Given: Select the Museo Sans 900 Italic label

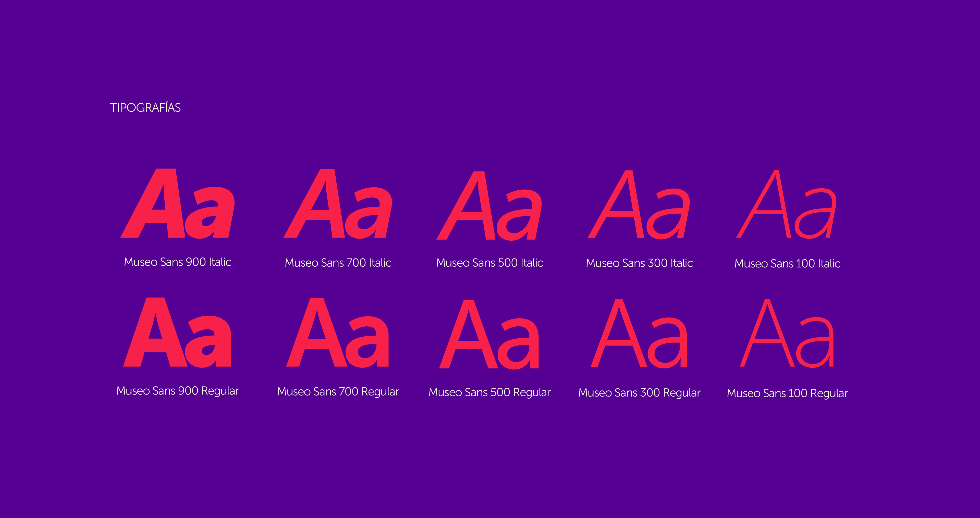Looking at the screenshot, I should pyautogui.click(x=178, y=262).
